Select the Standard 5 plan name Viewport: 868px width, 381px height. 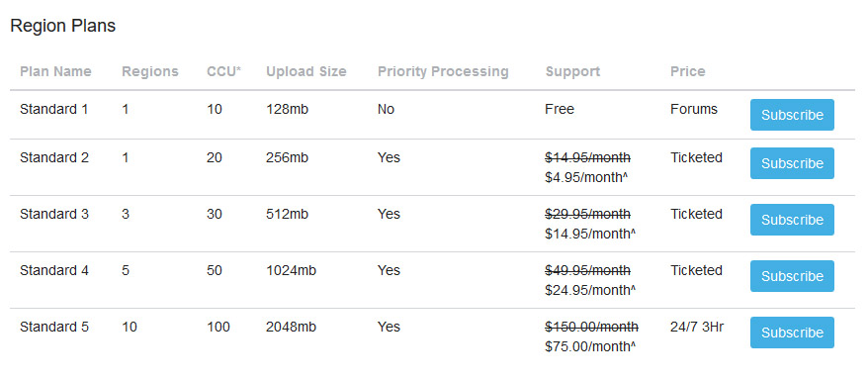(x=54, y=327)
